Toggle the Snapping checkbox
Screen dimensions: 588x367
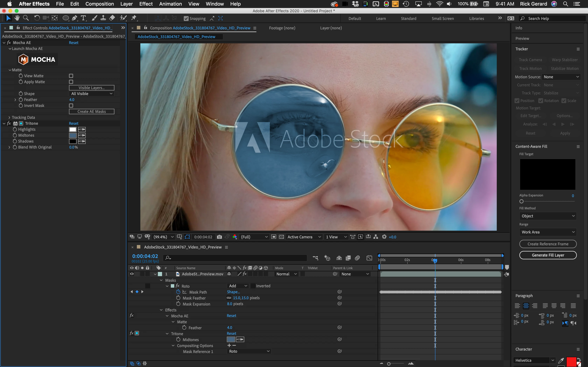point(186,19)
